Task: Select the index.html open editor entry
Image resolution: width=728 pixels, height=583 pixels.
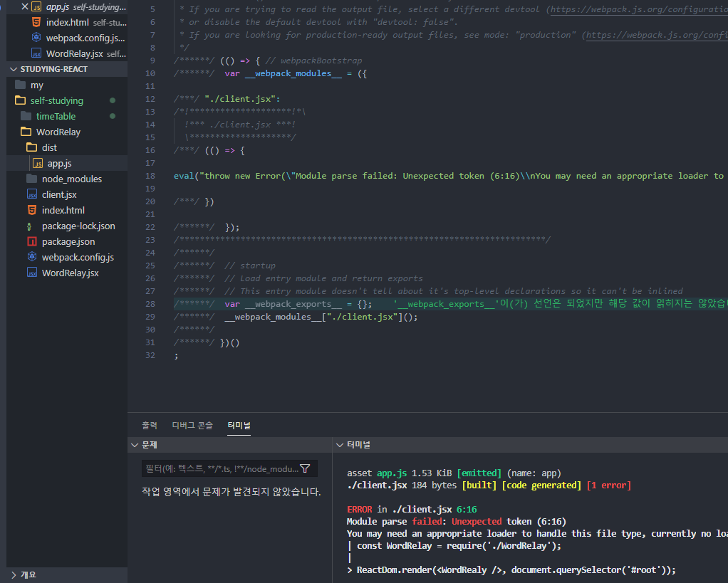Action: click(67, 22)
